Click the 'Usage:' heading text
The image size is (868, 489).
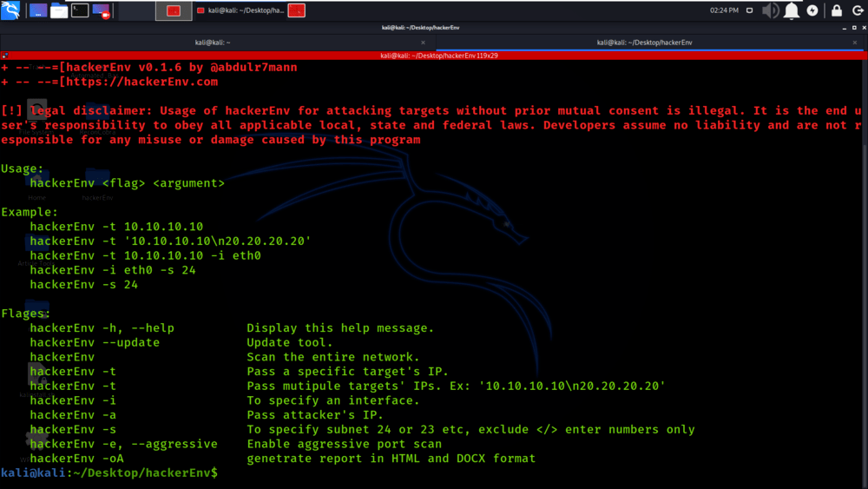pyautogui.click(x=23, y=169)
